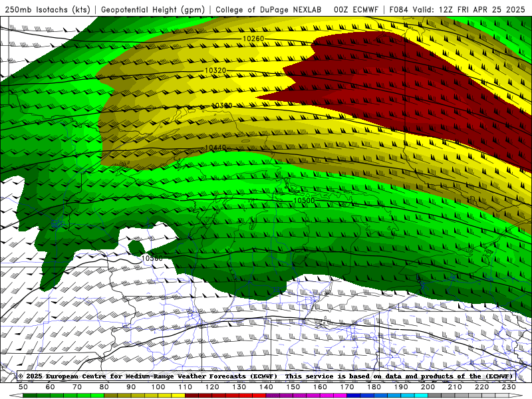Click the 'Geopotential Height (gpm)' title text
The height and width of the screenshot is (399, 532).
(x=153, y=10)
